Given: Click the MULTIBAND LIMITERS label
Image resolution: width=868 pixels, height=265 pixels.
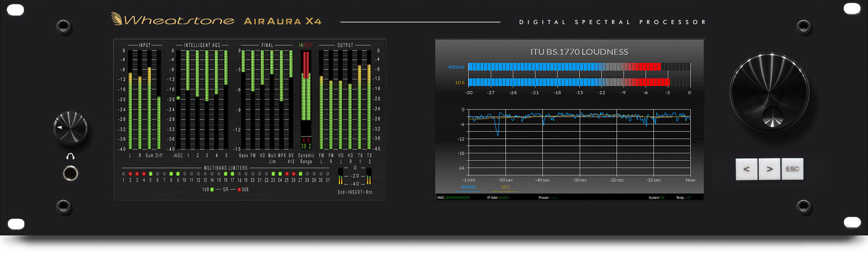Looking at the screenshot, I should click(226, 168).
